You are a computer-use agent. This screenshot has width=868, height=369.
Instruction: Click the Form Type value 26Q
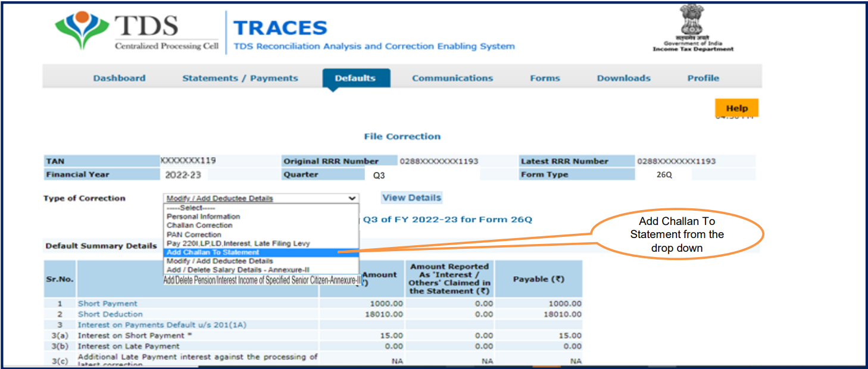[x=664, y=175]
